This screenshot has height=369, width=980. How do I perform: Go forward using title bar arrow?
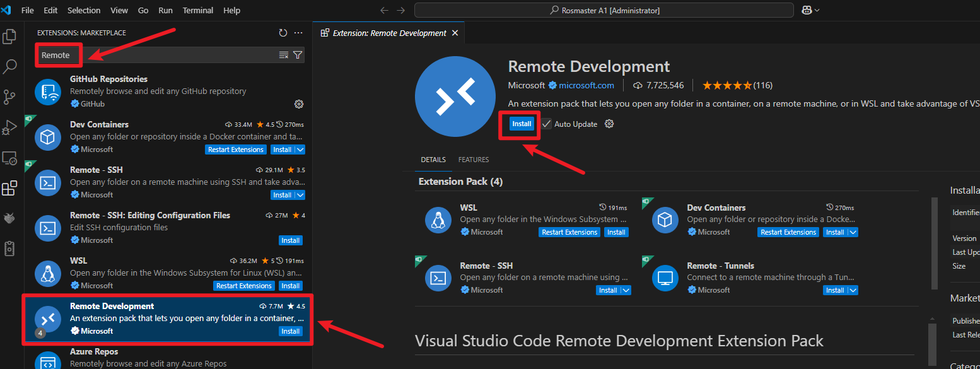(x=401, y=10)
